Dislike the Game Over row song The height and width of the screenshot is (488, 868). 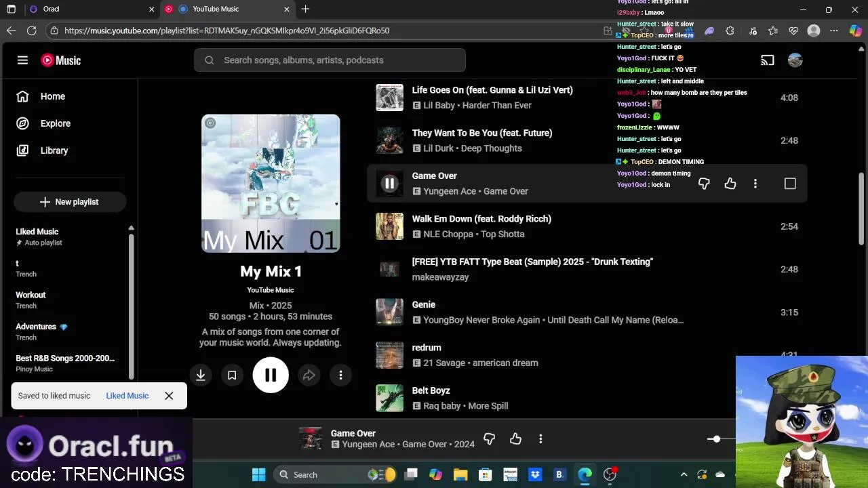704,183
